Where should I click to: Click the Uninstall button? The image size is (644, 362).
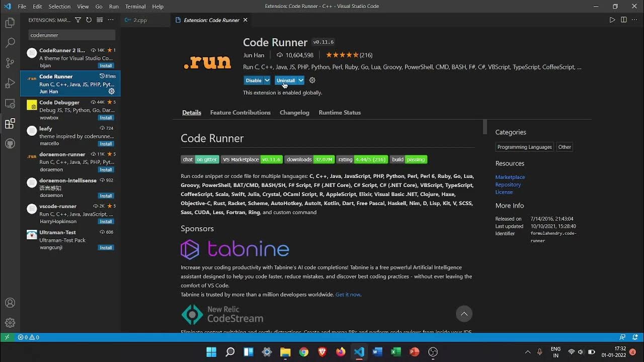coord(286,80)
